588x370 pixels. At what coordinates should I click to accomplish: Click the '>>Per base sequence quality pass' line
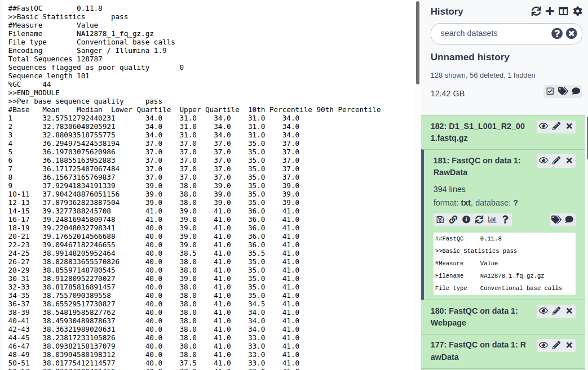point(85,101)
